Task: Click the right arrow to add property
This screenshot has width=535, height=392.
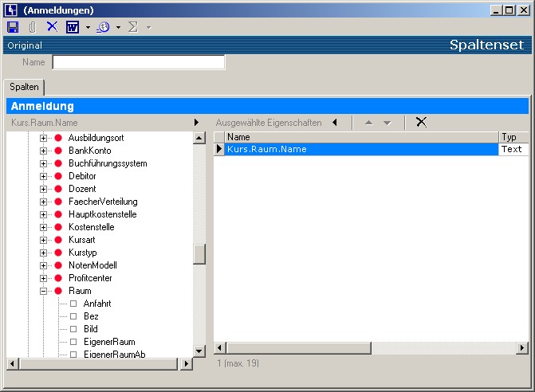Action: pyautogui.click(x=196, y=123)
